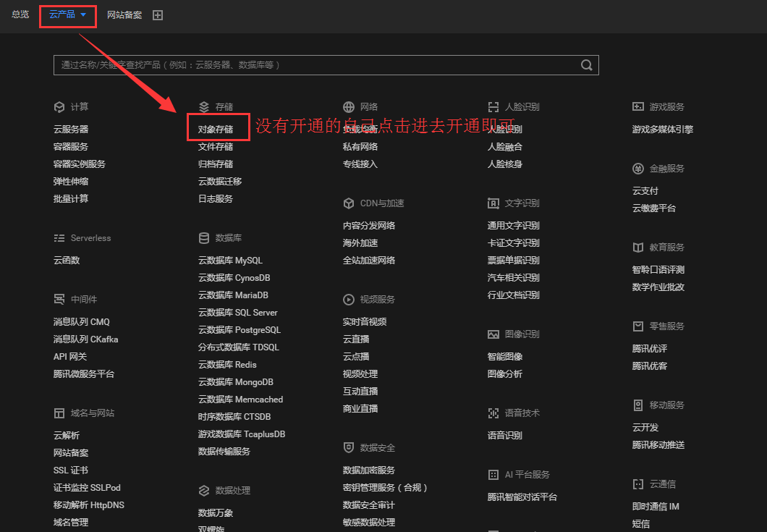Viewport: 767px width, 532px height.
Task: Collapse the 云产品 dropdown menu
Action: tap(67, 14)
